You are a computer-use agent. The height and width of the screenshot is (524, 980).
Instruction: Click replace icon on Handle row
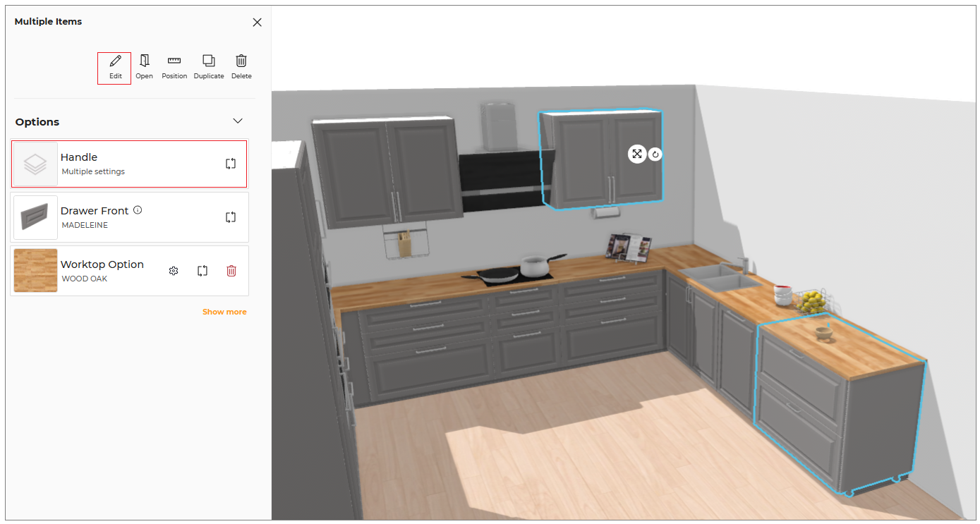(231, 164)
